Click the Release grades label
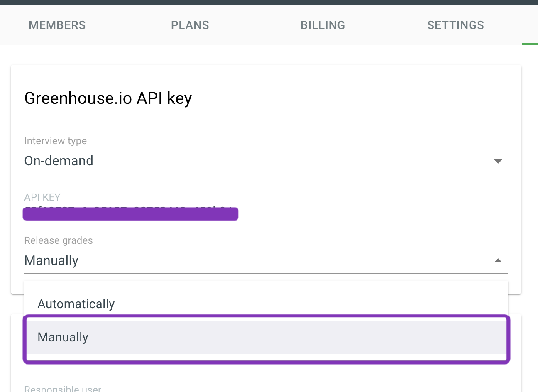Image resolution: width=538 pixels, height=392 pixels. 59,240
